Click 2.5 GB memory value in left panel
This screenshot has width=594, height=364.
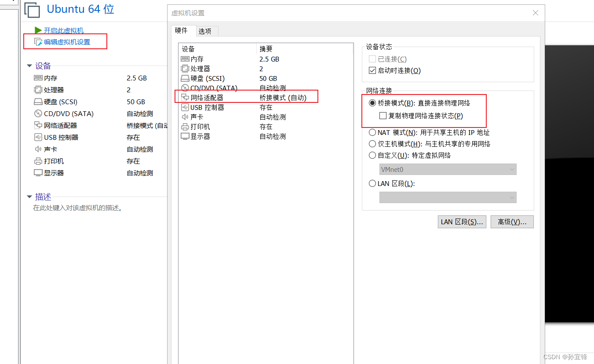tap(137, 78)
